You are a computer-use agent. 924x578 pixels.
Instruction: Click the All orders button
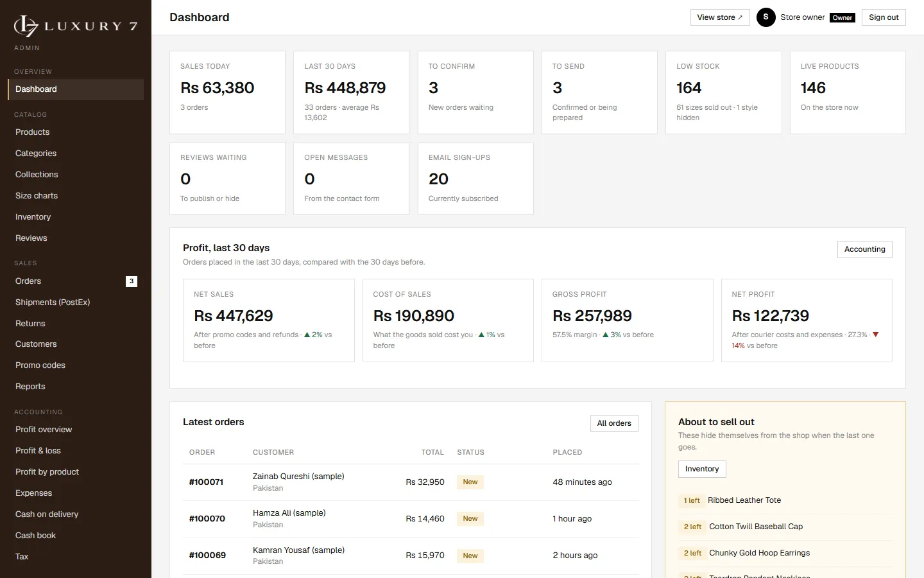(614, 423)
